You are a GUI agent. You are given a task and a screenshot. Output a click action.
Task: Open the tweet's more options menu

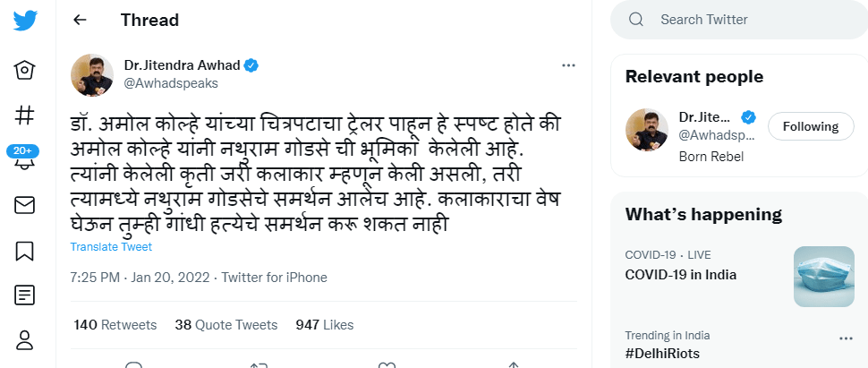[568, 65]
